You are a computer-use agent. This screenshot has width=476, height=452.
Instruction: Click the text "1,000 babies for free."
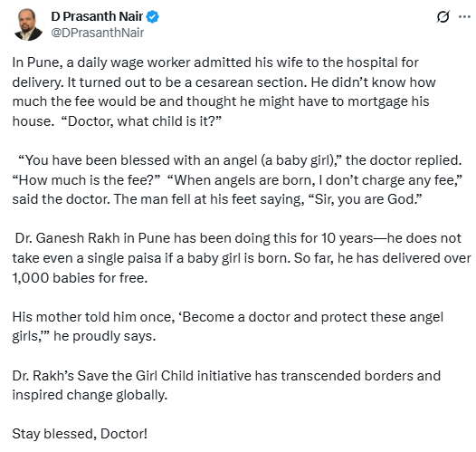80,278
